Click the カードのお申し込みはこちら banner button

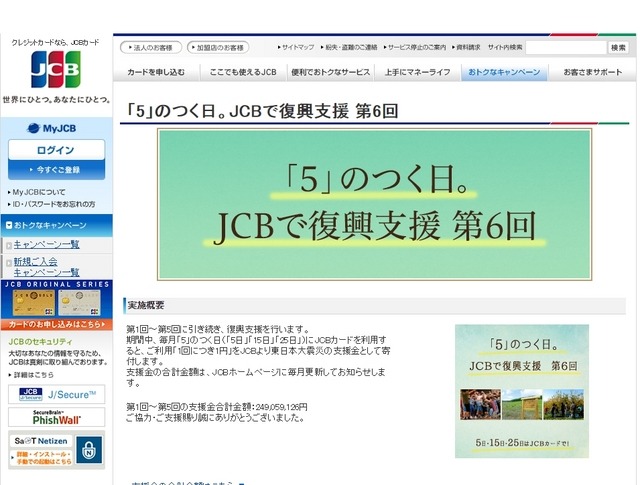[56, 325]
